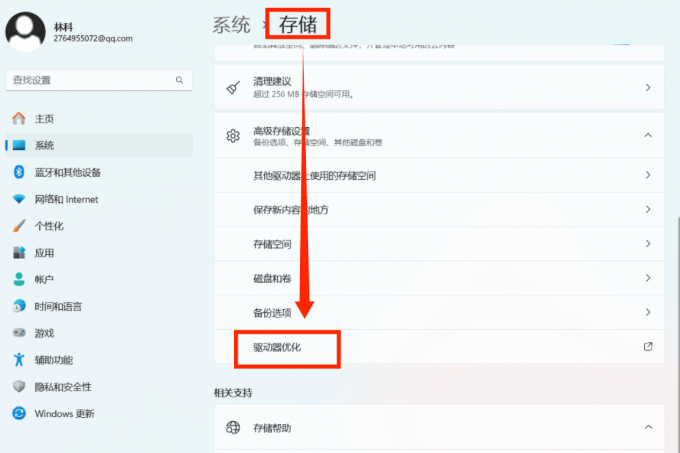Click the 保存新内容的地方 label

coord(291,210)
